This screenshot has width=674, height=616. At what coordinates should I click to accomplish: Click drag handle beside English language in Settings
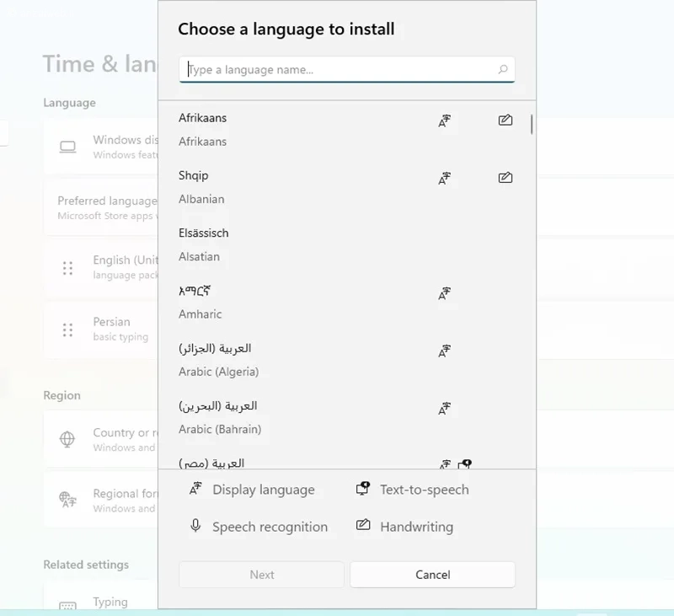67,268
